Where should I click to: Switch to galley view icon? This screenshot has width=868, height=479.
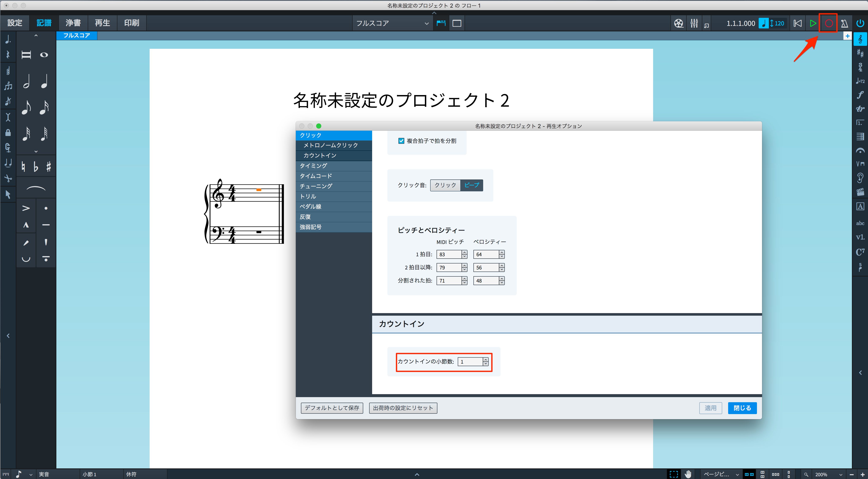coord(441,23)
